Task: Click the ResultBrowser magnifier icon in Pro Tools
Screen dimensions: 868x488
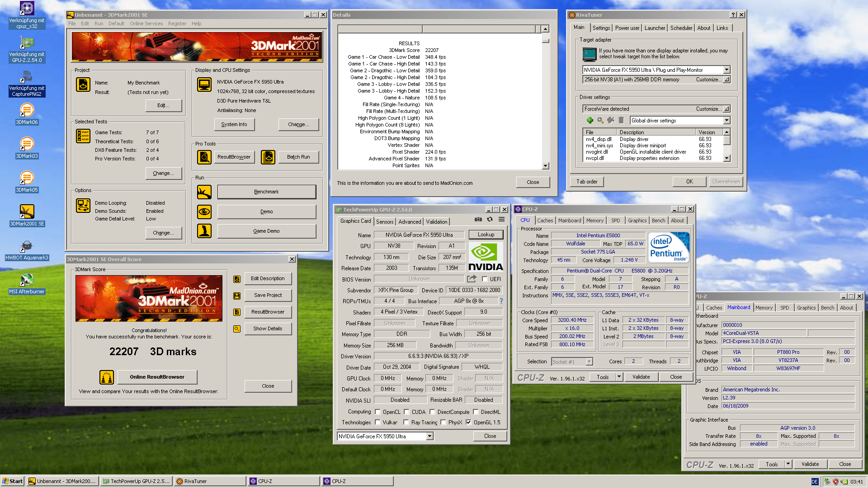Action: (204, 157)
